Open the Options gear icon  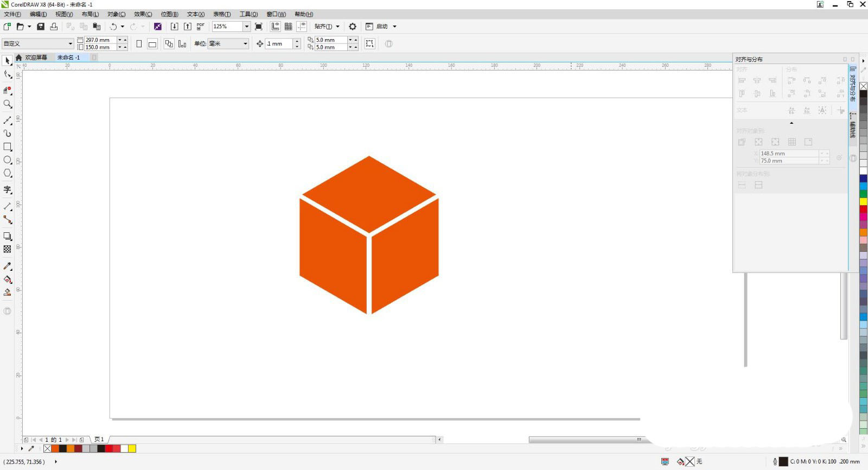(x=353, y=27)
